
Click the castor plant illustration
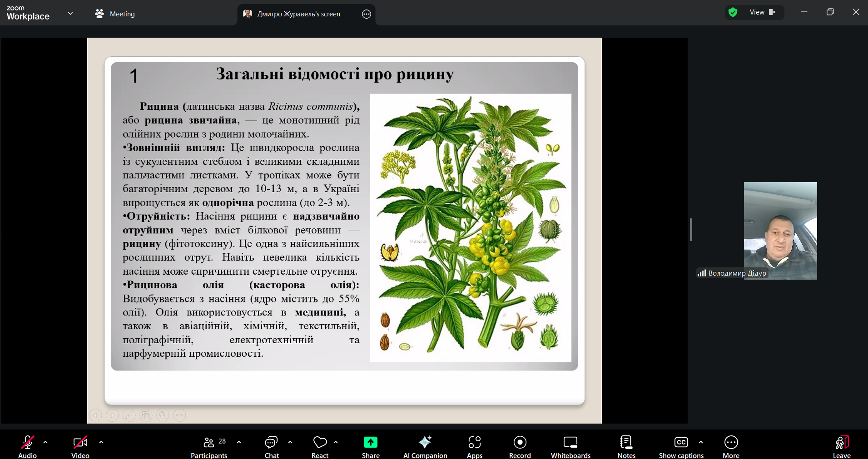click(471, 228)
